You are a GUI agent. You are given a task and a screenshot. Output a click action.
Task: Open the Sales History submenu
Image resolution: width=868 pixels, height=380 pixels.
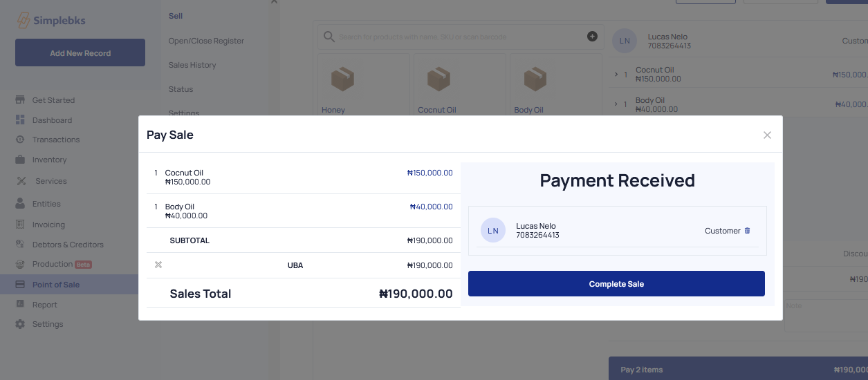tap(192, 65)
